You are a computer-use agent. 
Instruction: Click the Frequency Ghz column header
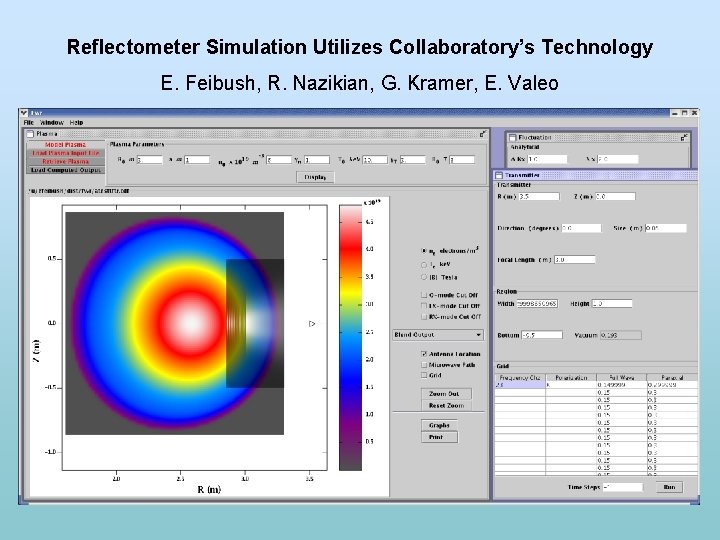click(x=520, y=378)
